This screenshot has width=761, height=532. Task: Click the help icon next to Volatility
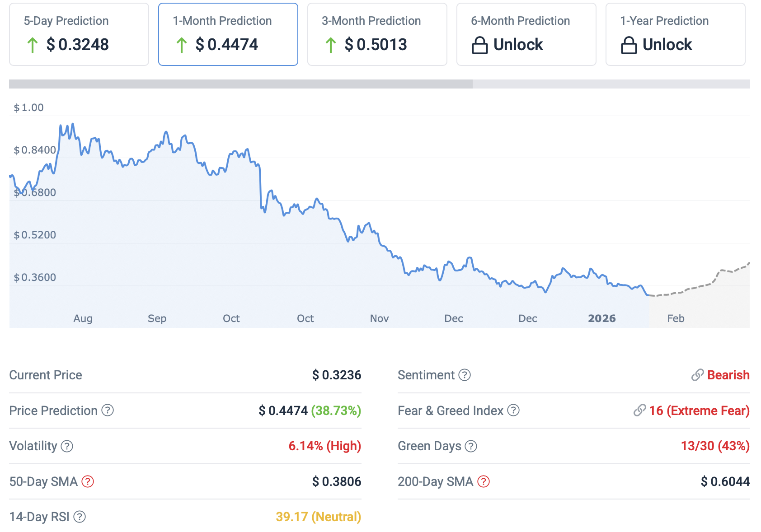pos(67,446)
